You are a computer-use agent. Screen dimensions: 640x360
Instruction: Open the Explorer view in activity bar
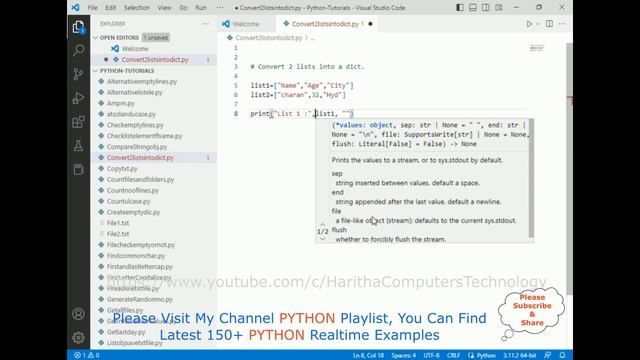[78, 27]
